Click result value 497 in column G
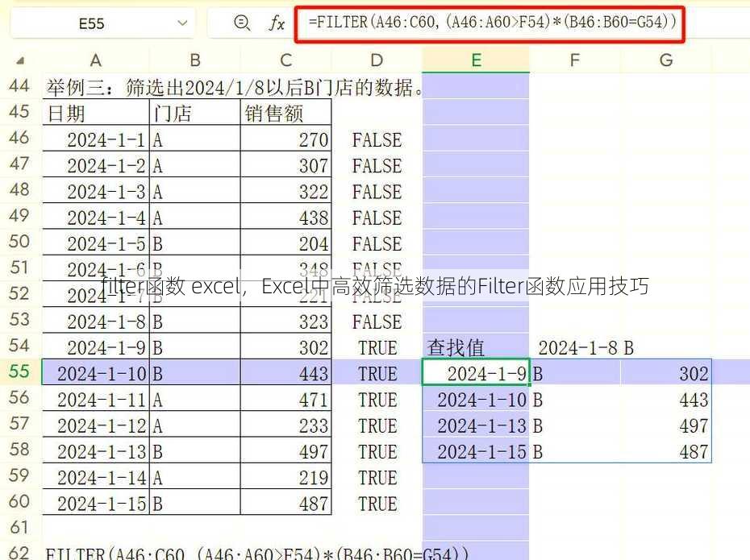 (666, 425)
